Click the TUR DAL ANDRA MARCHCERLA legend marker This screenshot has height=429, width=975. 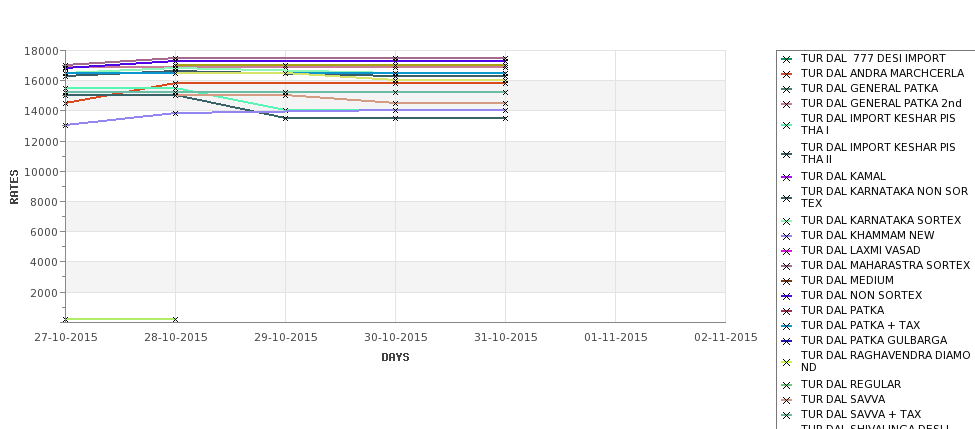tap(787, 74)
